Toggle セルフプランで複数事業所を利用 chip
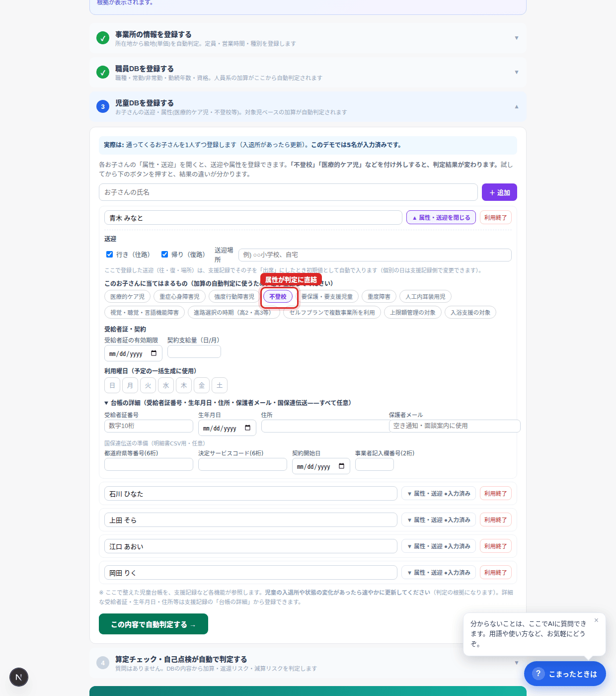Screen dimensions: 616x696 (x=332, y=313)
